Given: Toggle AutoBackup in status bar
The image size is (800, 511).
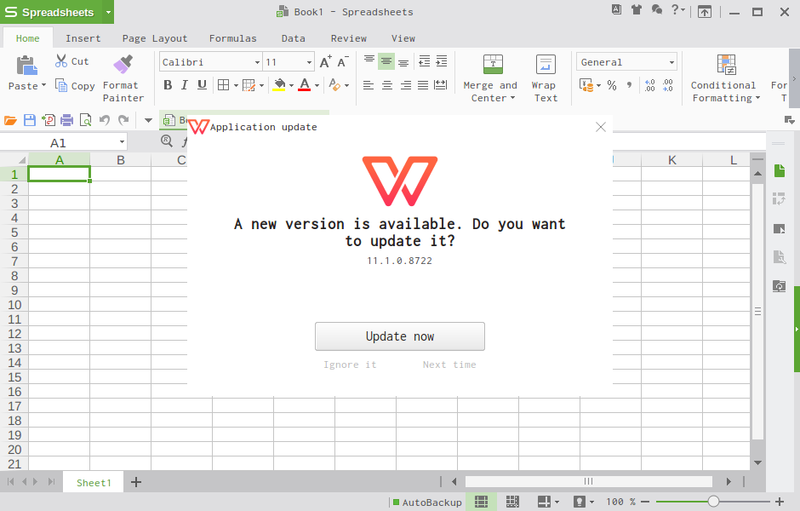Looking at the screenshot, I should tap(427, 502).
